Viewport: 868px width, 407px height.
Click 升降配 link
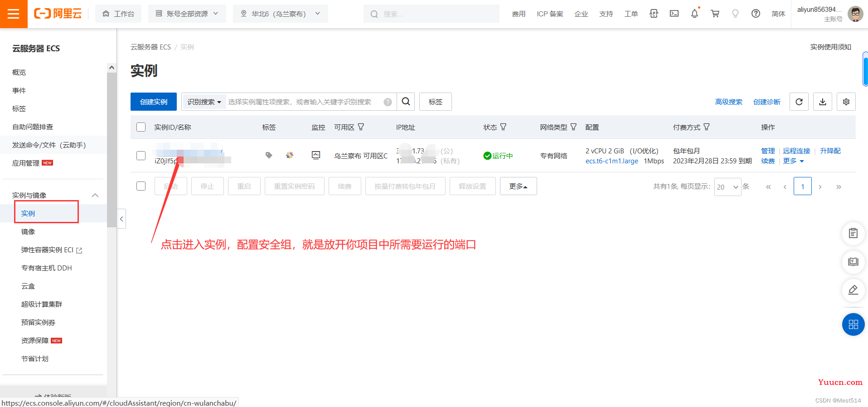(x=830, y=151)
